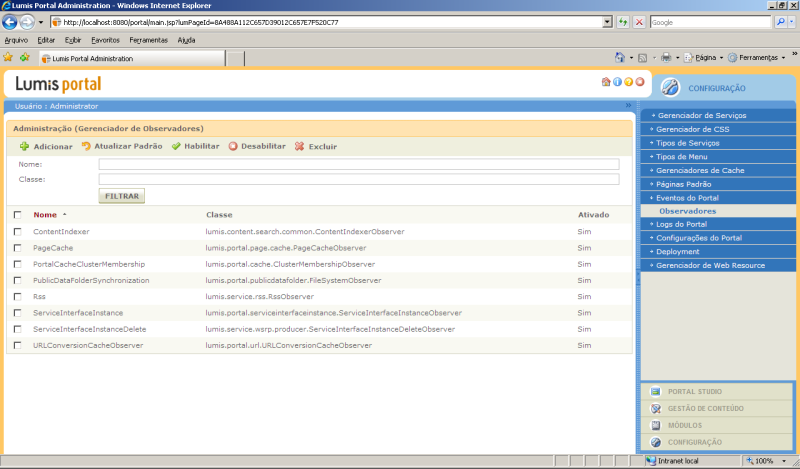
Task: Open Observadores submenu link
Action: (x=687, y=211)
